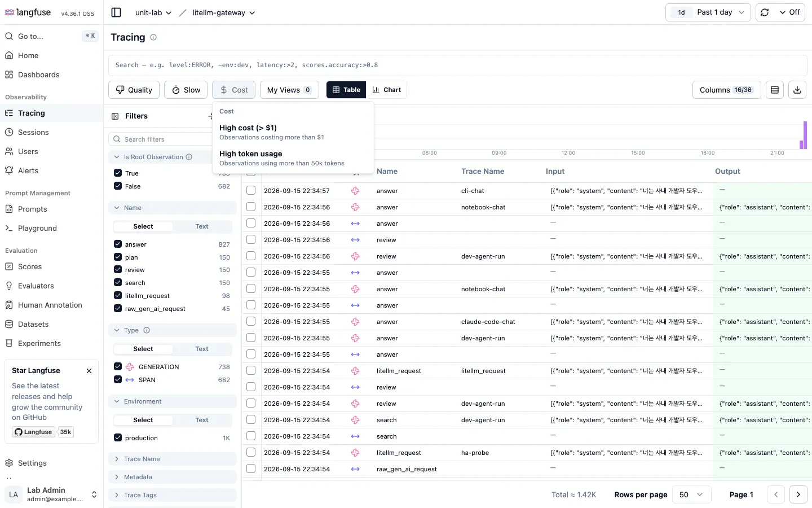Screen dimensions: 812x508
Task: Click the purple bar in the timeline histogram
Action: (805, 135)
